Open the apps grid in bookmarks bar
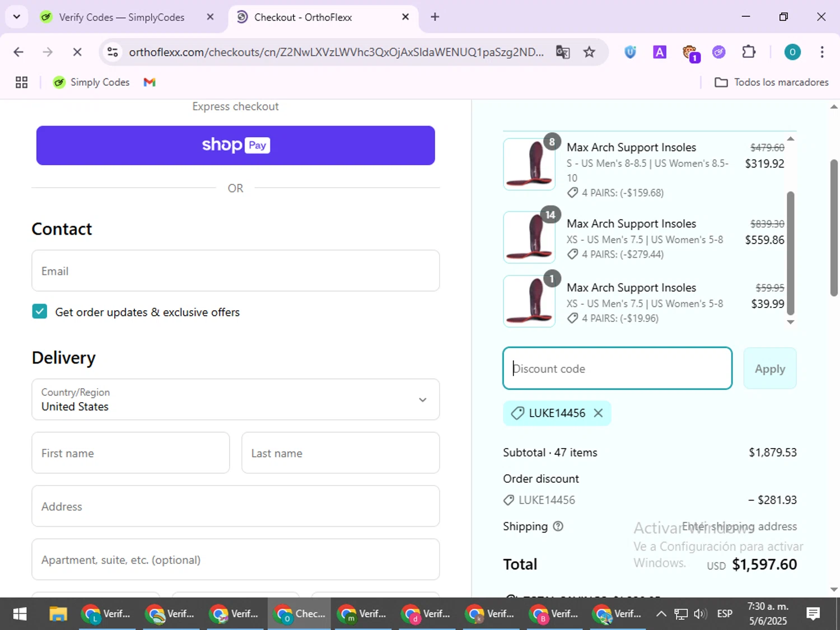The height and width of the screenshot is (630, 840). coord(21,82)
